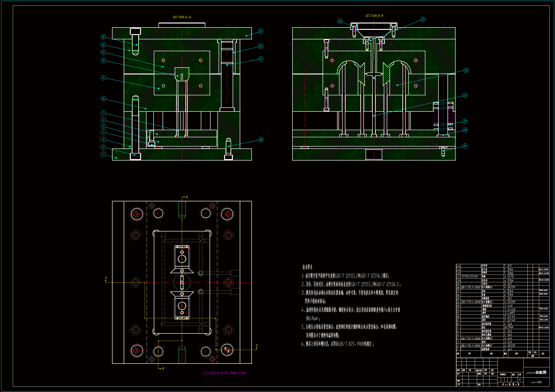The image size is (555, 392).
Task: Click top B section marker in plan view
Action: [187, 197]
